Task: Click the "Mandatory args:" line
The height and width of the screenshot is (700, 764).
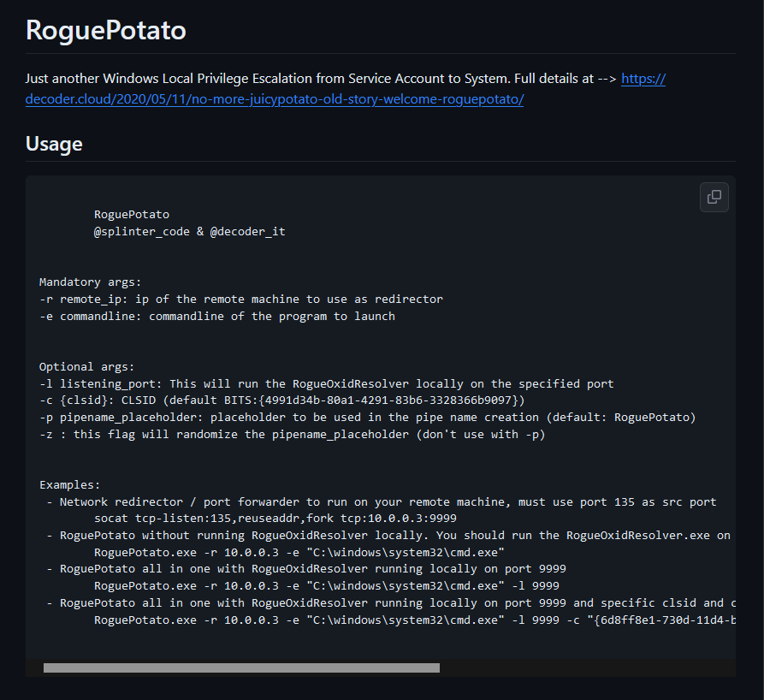Action: pyautogui.click(x=90, y=282)
